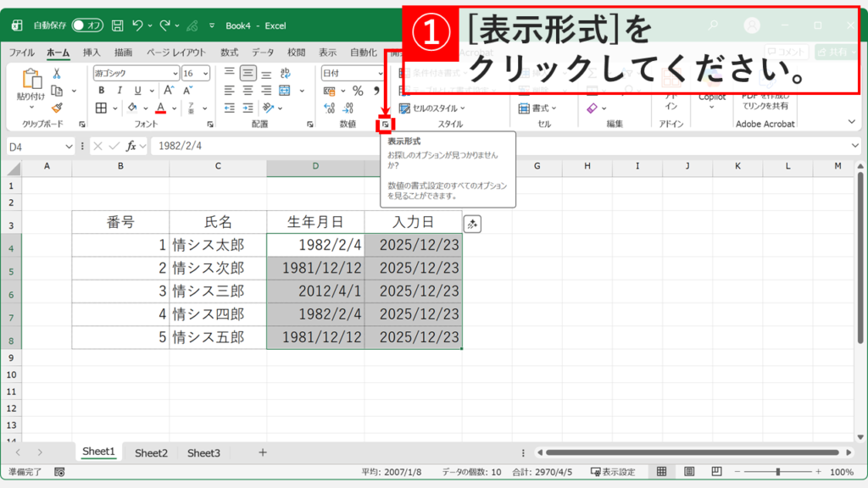Open the Format Painter (書式のコピー)

58,108
